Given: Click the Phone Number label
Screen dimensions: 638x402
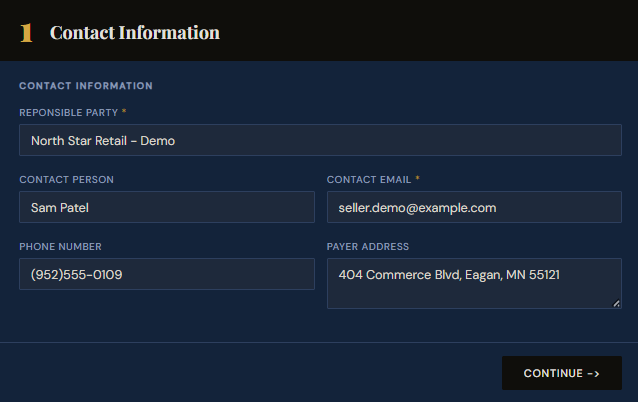Looking at the screenshot, I should (x=60, y=247).
